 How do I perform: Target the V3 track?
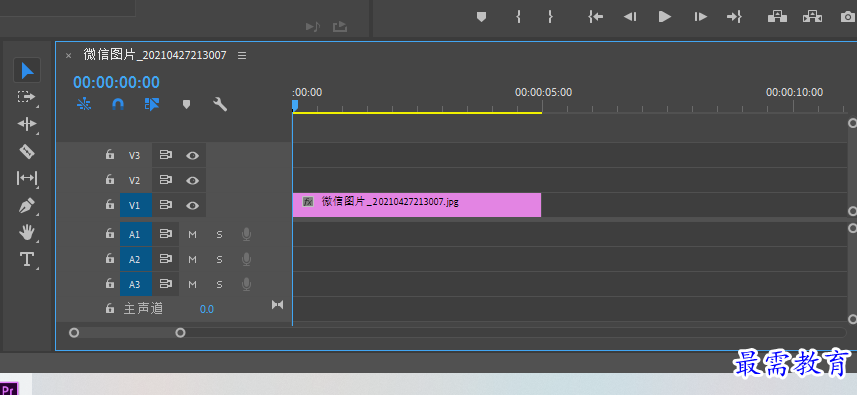point(134,155)
